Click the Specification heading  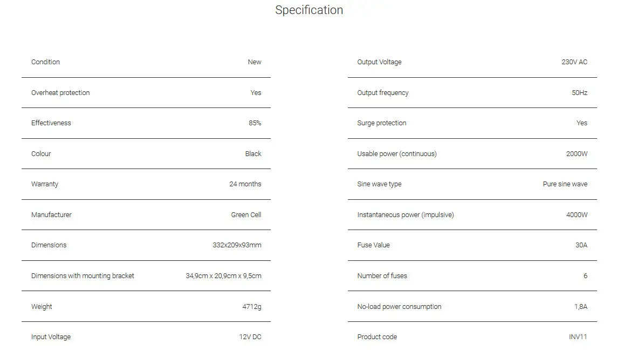(309, 10)
